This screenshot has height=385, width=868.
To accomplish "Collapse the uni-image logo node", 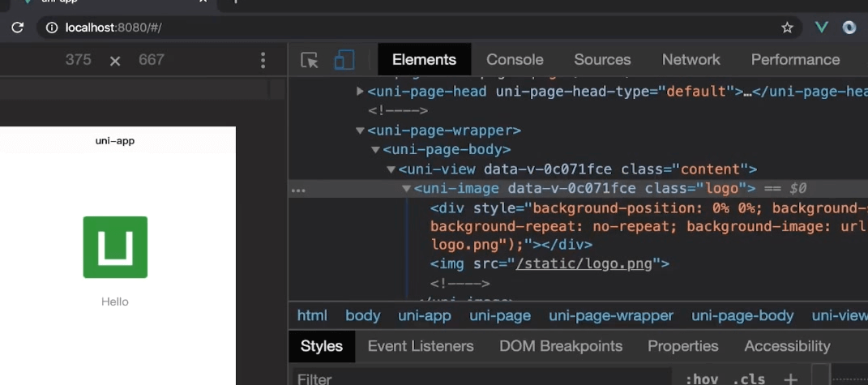I will [407, 189].
